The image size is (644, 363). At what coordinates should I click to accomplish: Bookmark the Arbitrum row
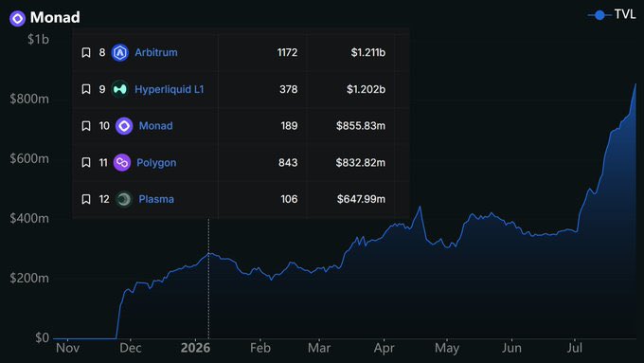click(86, 53)
